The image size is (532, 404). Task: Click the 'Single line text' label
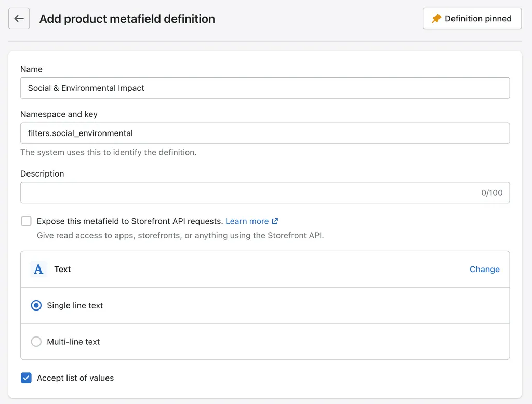pyautogui.click(x=75, y=306)
